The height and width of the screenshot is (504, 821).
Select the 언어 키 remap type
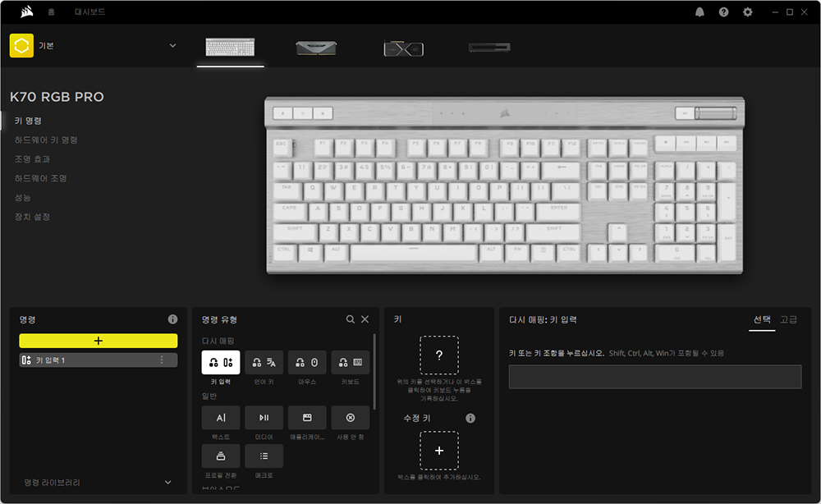pos(264,362)
